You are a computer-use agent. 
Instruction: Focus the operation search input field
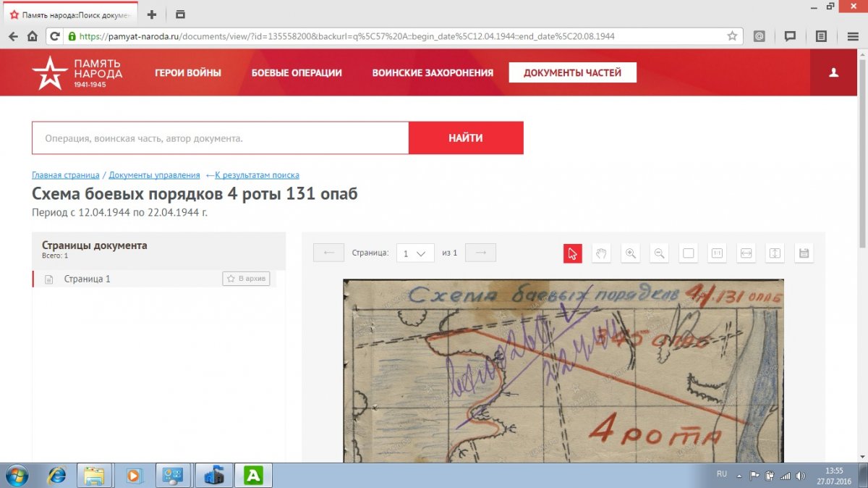click(x=221, y=138)
